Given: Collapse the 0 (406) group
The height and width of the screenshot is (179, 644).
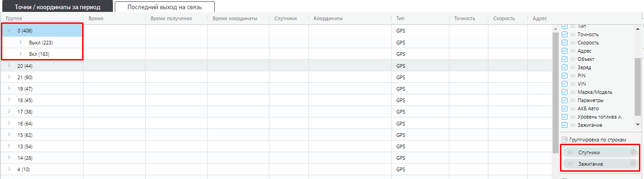Looking at the screenshot, I should 9,31.
